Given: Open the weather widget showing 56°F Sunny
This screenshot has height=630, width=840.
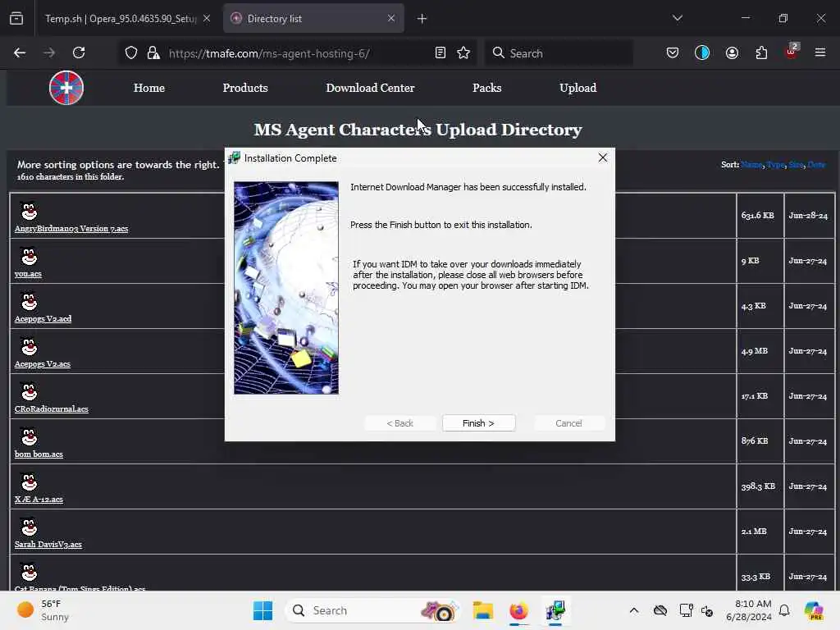Looking at the screenshot, I should [x=44, y=610].
